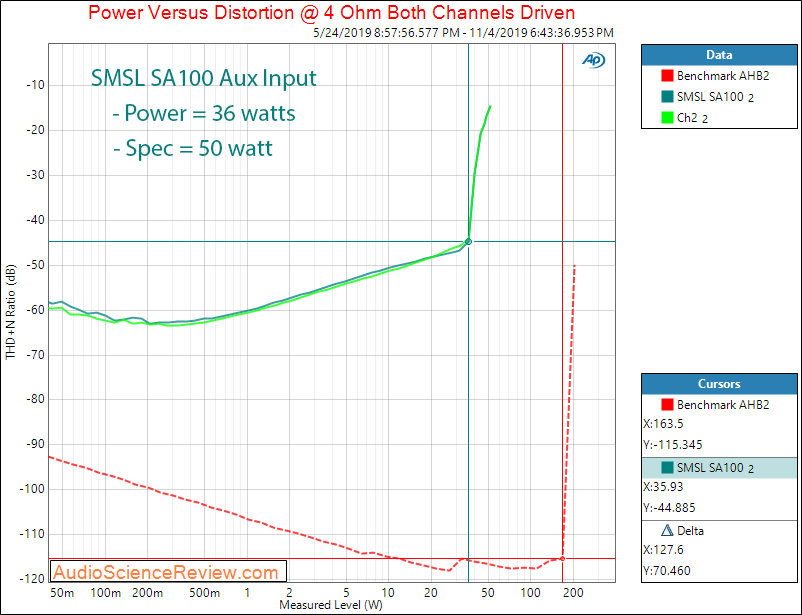Click the red Benchmark AHB2 swatch in Data legend
Screen dimensions: 802x615
click(x=667, y=76)
